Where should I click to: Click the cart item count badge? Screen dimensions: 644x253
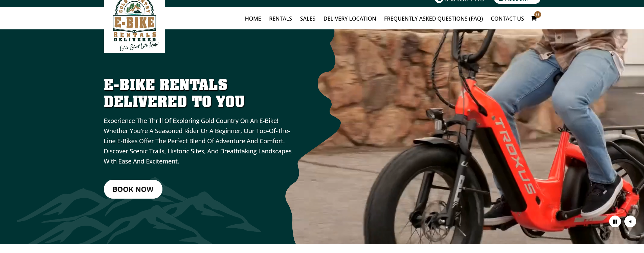pyautogui.click(x=537, y=15)
